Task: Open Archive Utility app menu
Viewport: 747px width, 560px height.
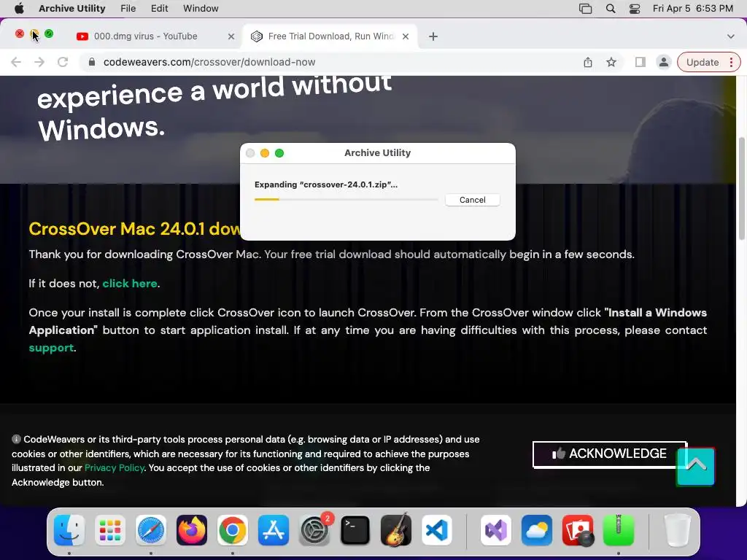Action: [72, 8]
